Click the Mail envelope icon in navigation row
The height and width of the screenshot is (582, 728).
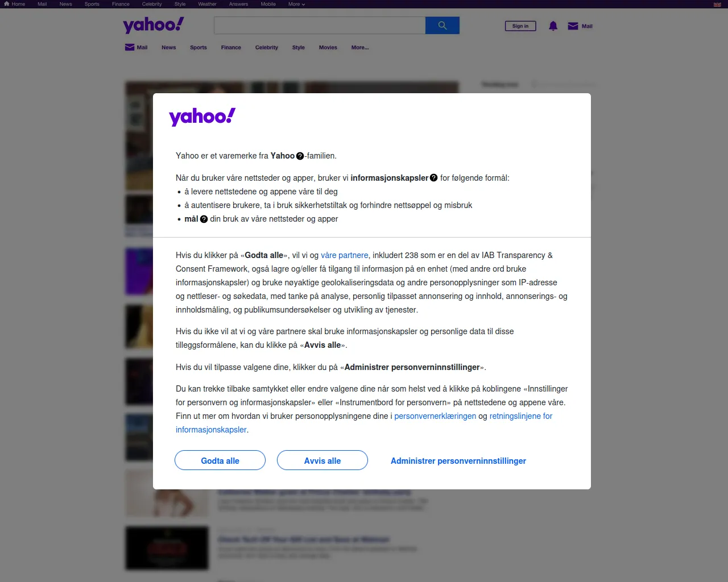tap(130, 47)
